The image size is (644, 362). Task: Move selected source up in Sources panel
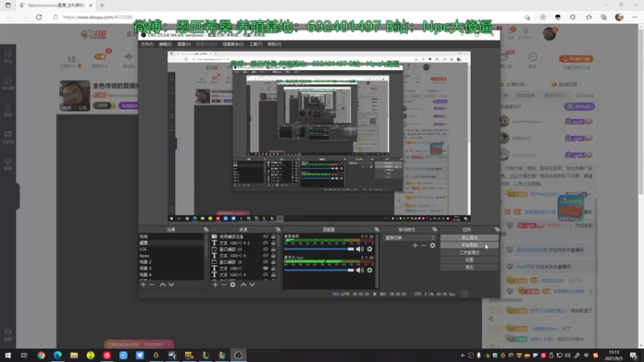(x=243, y=285)
